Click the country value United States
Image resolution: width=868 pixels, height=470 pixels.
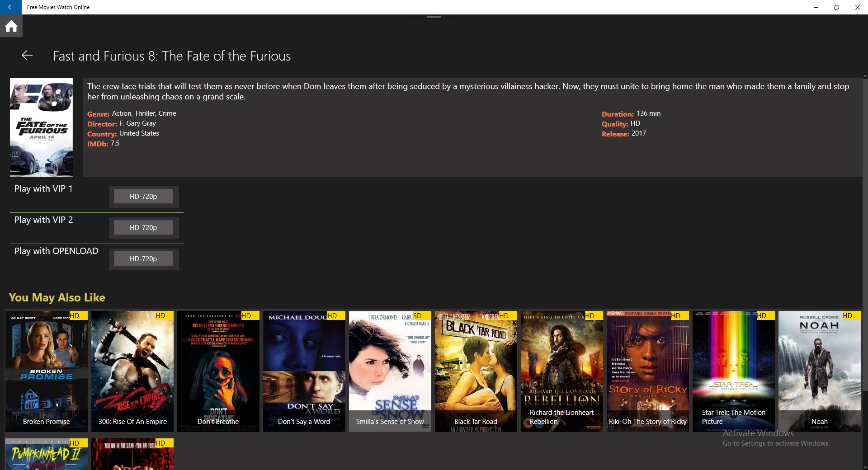[139, 133]
